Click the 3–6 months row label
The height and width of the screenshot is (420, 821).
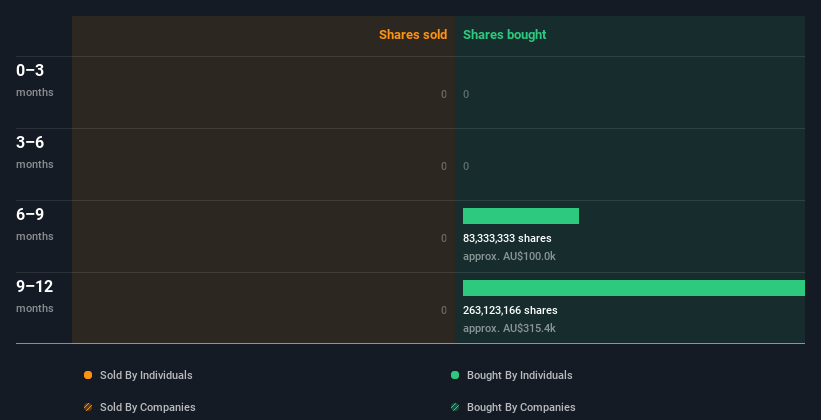coord(35,152)
